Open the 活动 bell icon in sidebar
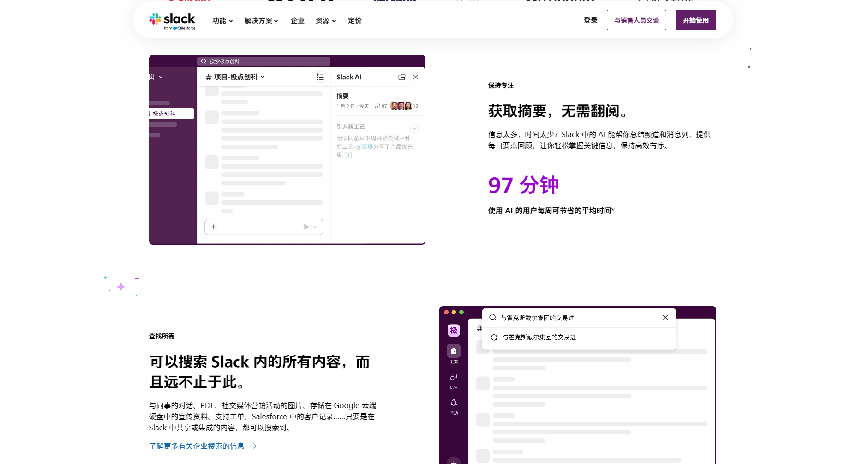Screen dimensions: 868x464 click(x=454, y=403)
